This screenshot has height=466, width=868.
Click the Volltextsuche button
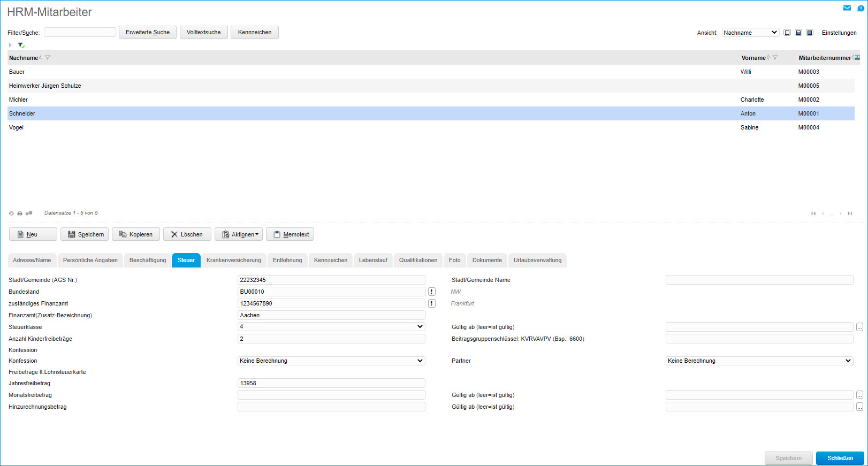click(204, 32)
